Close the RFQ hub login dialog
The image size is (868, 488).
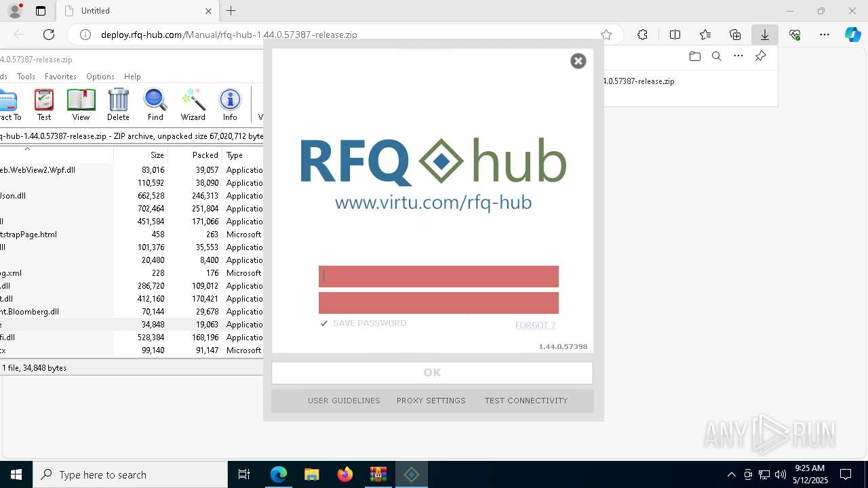click(578, 61)
